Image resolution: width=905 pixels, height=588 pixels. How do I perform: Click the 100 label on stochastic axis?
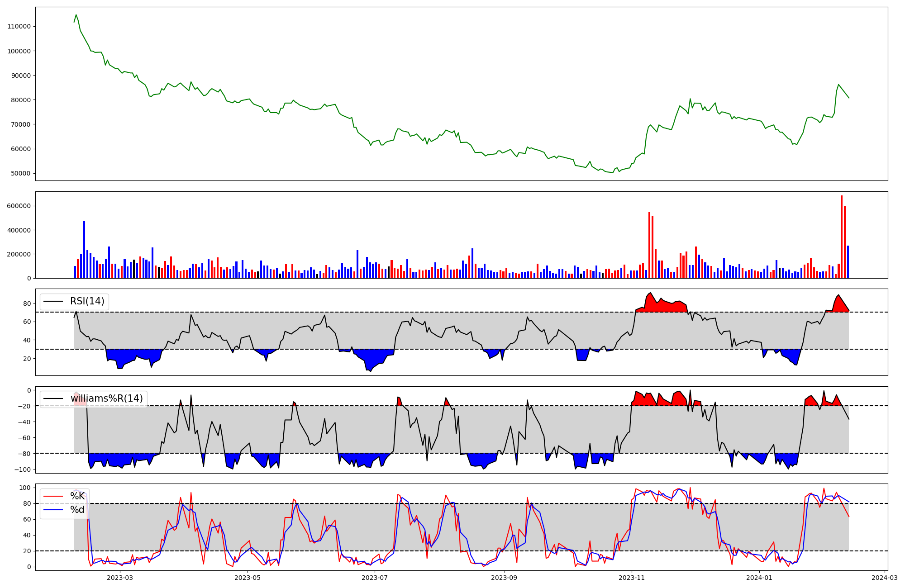click(x=25, y=488)
